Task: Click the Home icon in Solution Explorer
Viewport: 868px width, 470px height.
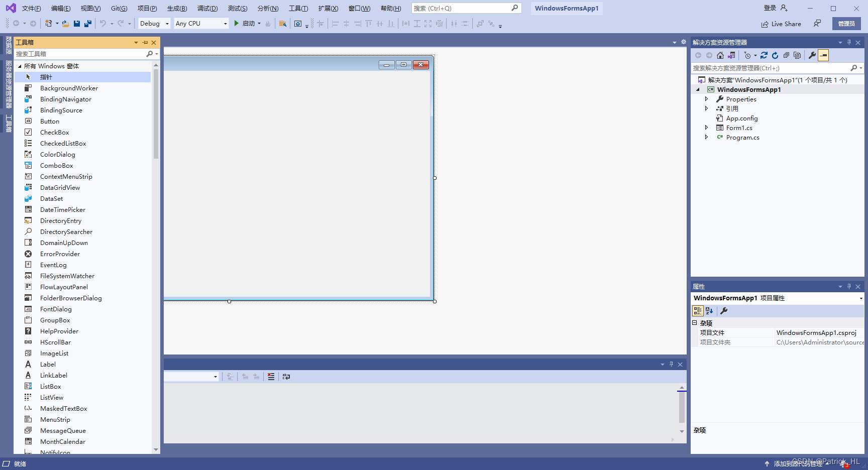Action: tap(720, 55)
